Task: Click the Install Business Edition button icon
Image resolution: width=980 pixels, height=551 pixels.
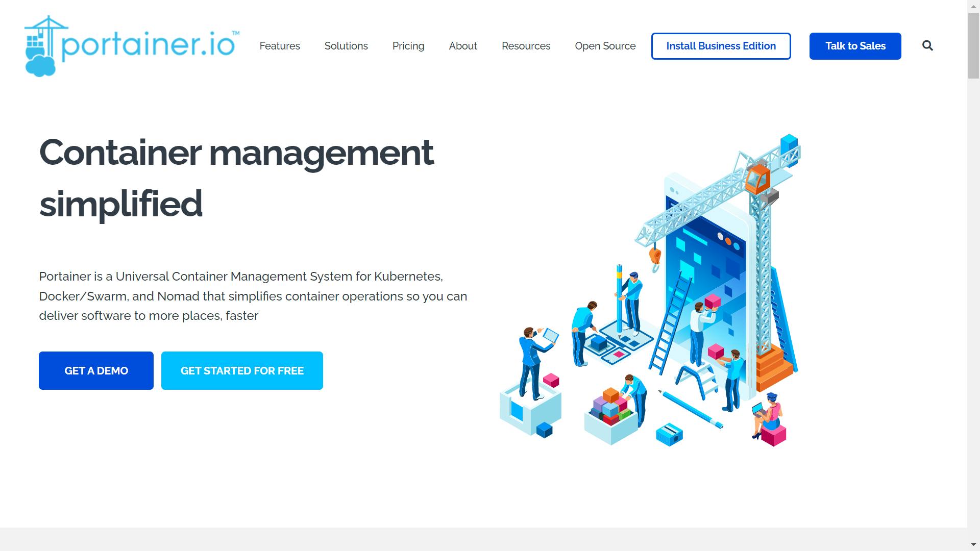Action: [x=721, y=46]
